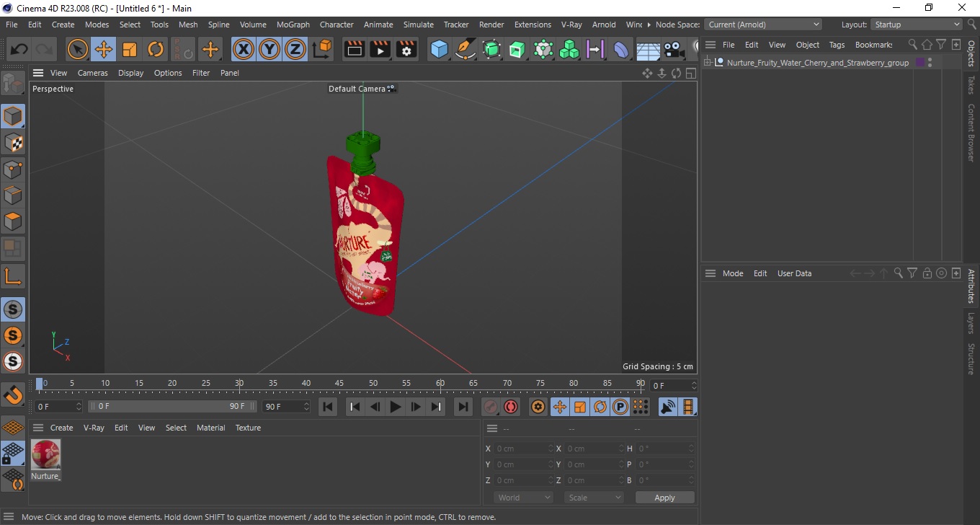Viewport: 980px width, 525px height.
Task: Switch to Polygons mode
Action: [x=13, y=221]
